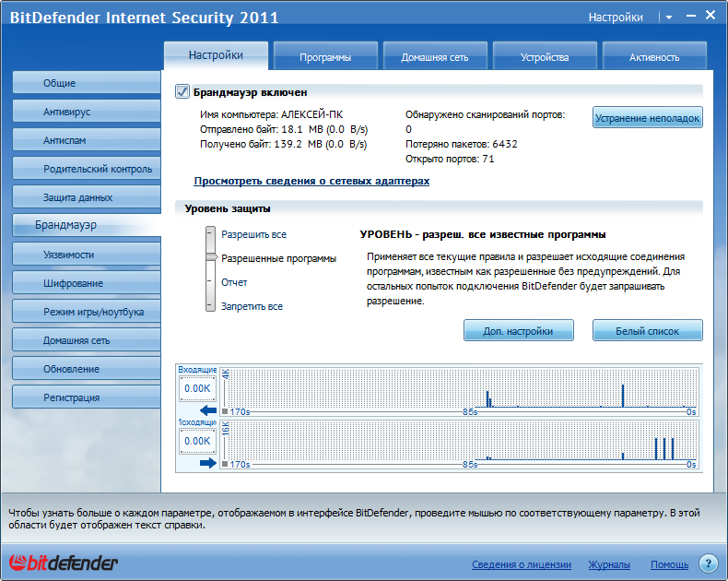Click the incoming 0.00K rate box

coord(197,388)
